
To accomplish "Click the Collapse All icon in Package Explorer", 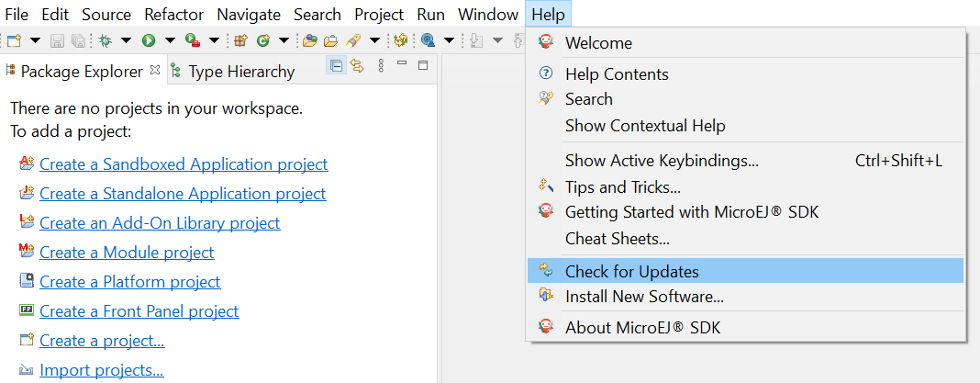I will click(x=337, y=66).
